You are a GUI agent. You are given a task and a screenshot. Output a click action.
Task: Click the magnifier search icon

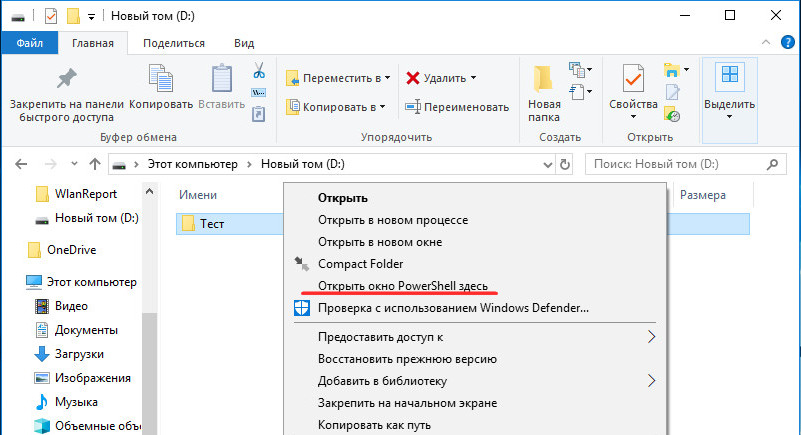pos(772,164)
